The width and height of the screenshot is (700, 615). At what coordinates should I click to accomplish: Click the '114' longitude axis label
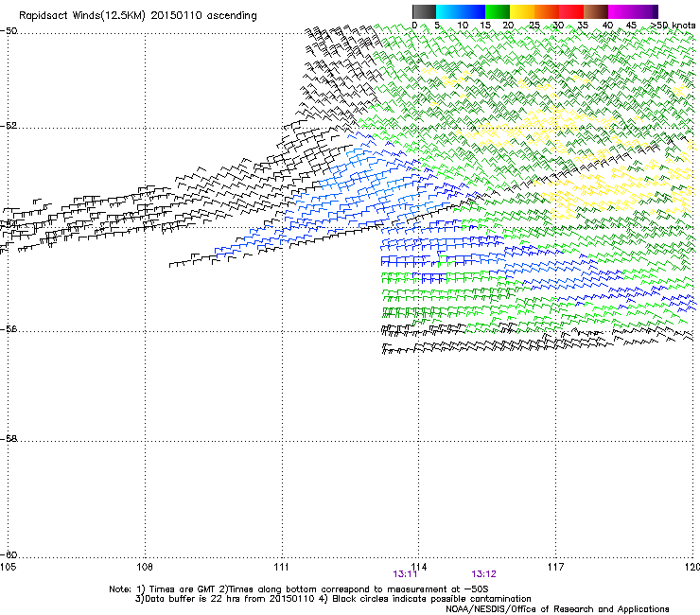[419, 567]
